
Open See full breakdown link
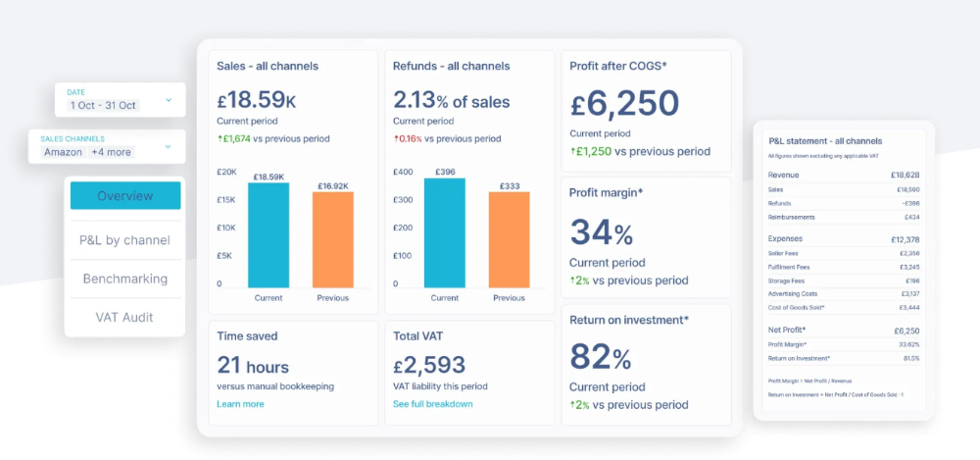click(x=432, y=404)
